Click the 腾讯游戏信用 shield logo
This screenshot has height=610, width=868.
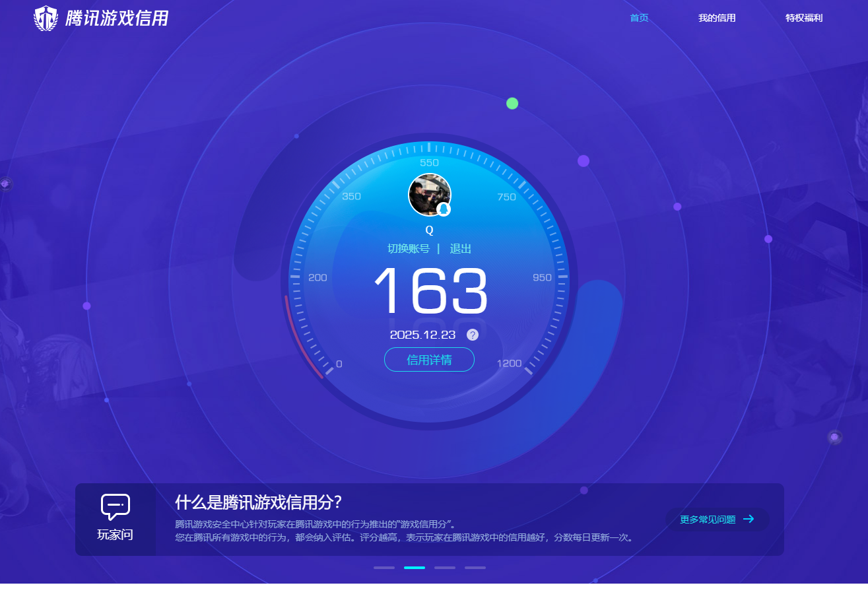(45, 18)
